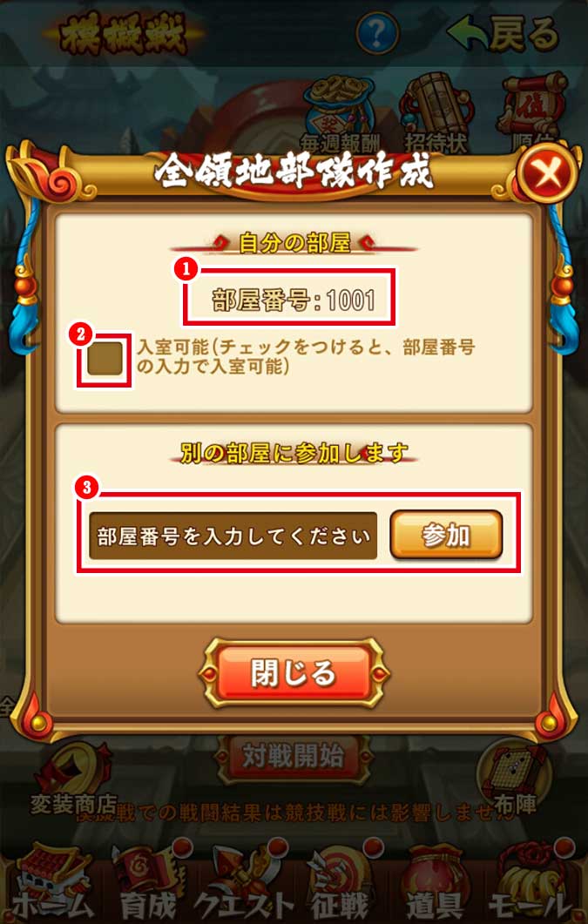Click the 部屋番号を入力してください input field
The height and width of the screenshot is (924, 588).
pyautogui.click(x=233, y=536)
